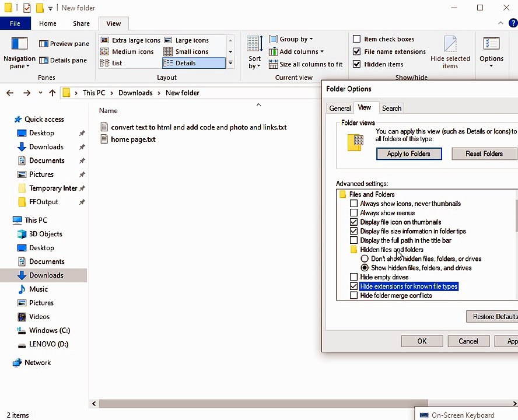Open Desktop under Quick access
Viewport: 518px width, 420px height.
36,133
